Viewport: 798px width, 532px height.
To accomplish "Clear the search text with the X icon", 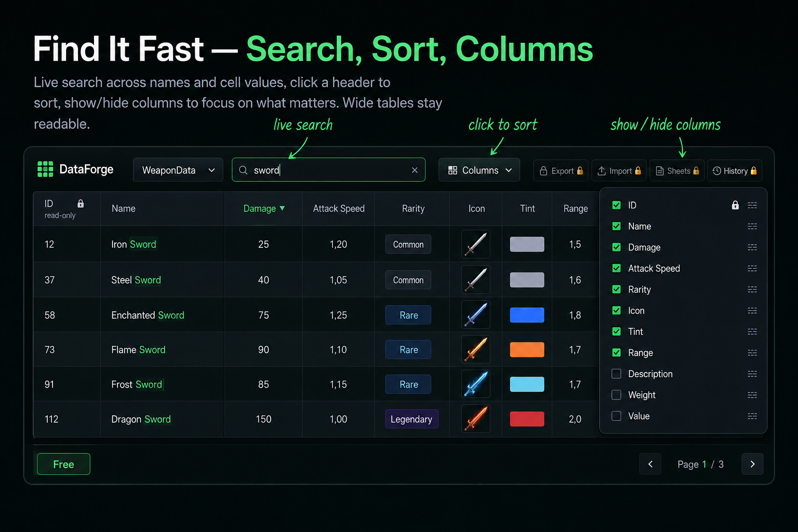I will coord(415,170).
